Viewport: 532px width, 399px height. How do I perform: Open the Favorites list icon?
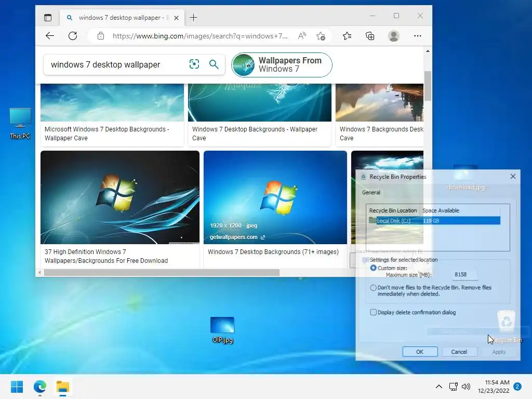(347, 36)
